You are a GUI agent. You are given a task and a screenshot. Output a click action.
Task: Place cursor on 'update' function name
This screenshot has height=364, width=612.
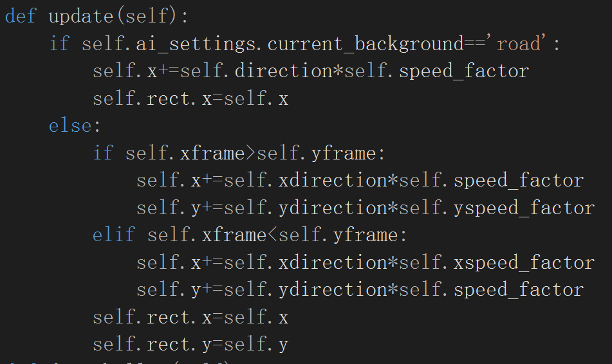(x=81, y=16)
